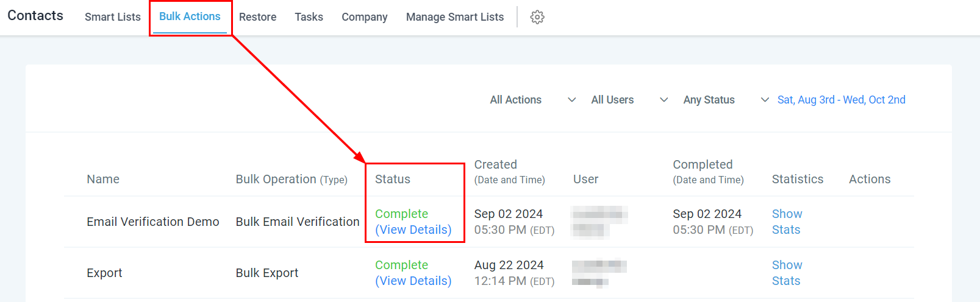The width and height of the screenshot is (980, 302).
Task: Open the Restore tab
Action: point(257,17)
